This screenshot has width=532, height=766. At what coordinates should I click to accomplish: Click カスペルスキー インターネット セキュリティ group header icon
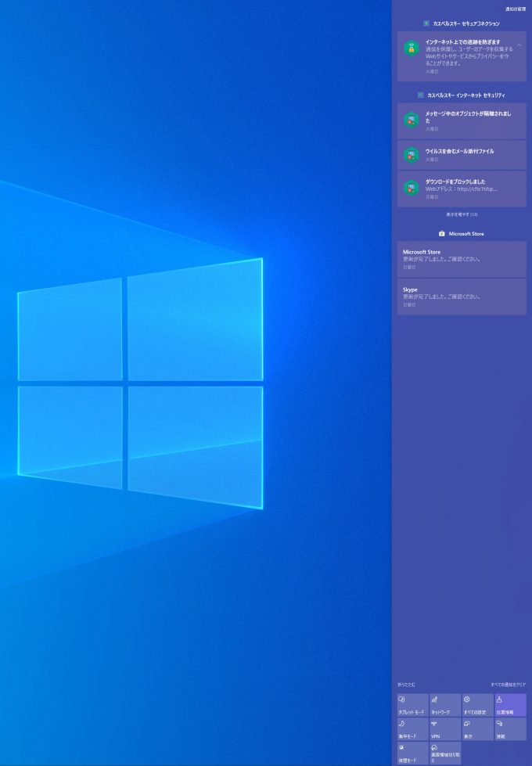coord(421,95)
